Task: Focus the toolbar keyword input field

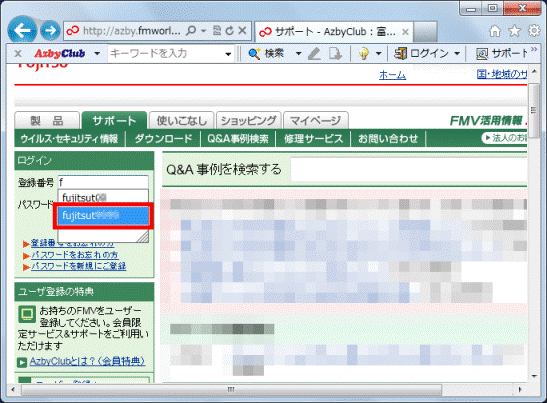Action: [165, 53]
